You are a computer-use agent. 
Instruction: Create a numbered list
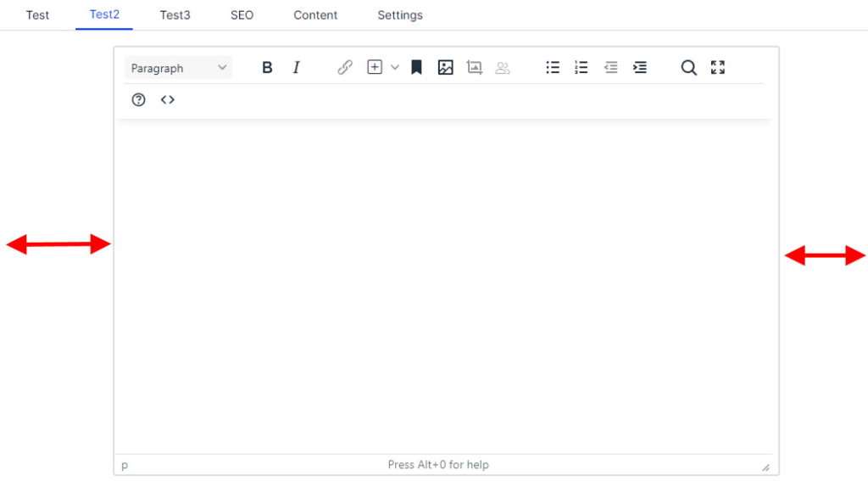point(581,68)
